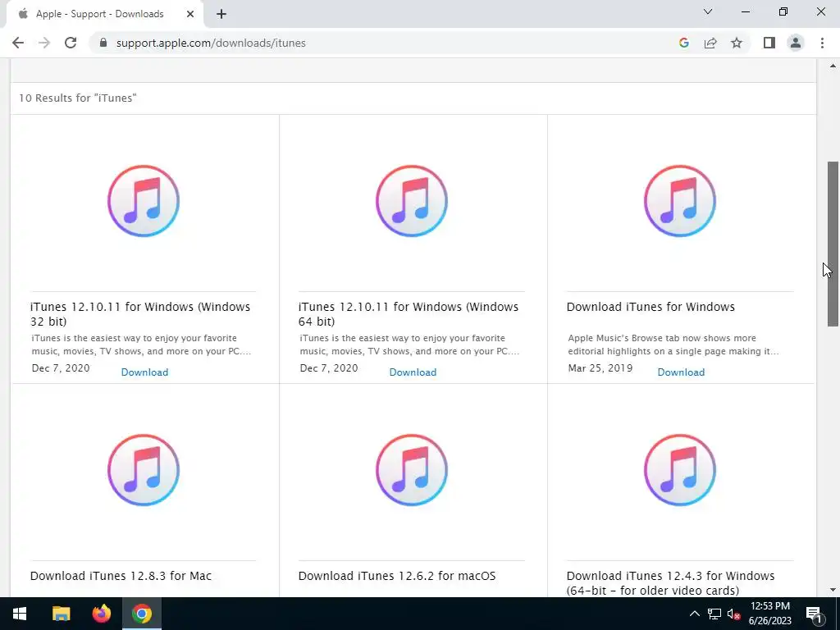Click iTunes icon for Windows 64 bit
This screenshot has width=840, height=630.
point(412,201)
